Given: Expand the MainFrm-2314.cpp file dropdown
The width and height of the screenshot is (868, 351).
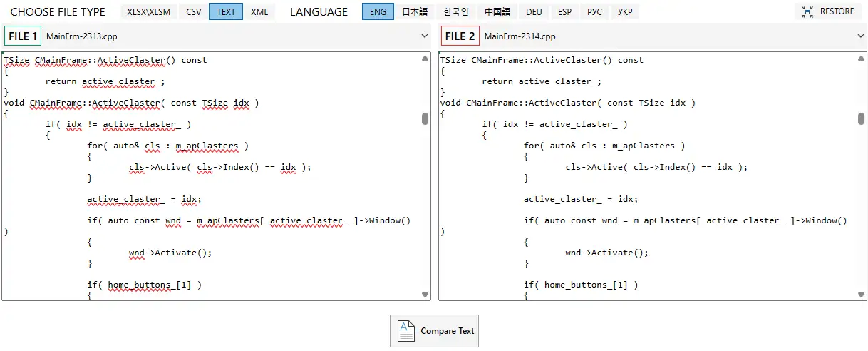Looking at the screenshot, I should [861, 36].
